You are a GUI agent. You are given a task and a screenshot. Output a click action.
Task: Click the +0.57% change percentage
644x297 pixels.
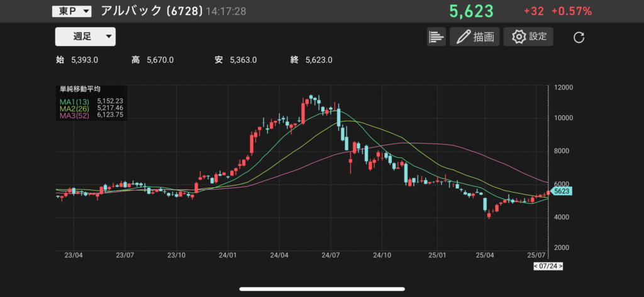pyautogui.click(x=572, y=11)
